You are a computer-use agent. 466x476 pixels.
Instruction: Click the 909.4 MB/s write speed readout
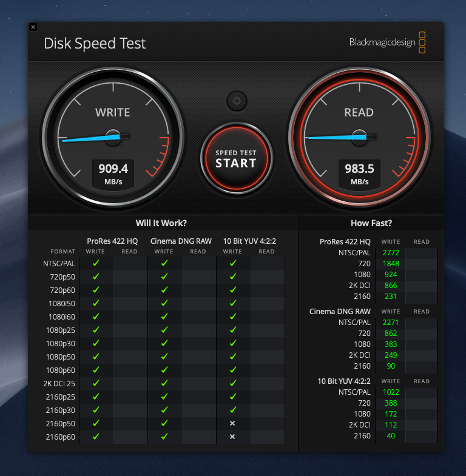[x=113, y=174]
